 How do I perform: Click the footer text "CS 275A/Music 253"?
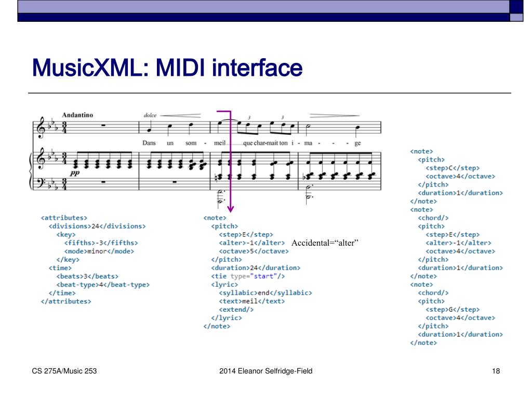coord(64,371)
